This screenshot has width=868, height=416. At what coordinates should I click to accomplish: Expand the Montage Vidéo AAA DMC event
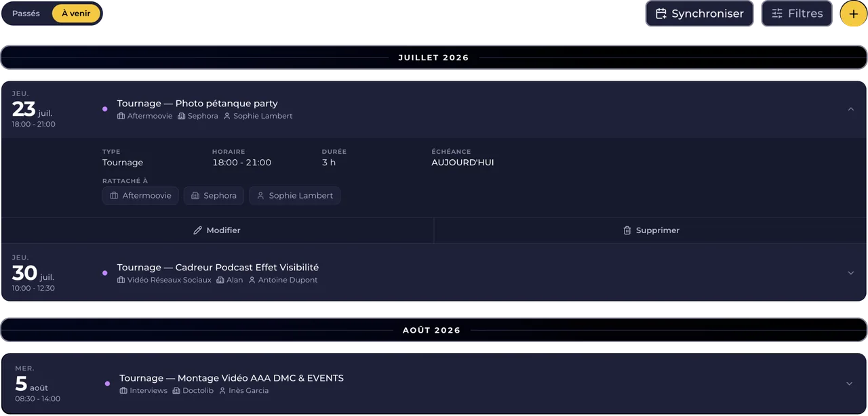(x=849, y=383)
